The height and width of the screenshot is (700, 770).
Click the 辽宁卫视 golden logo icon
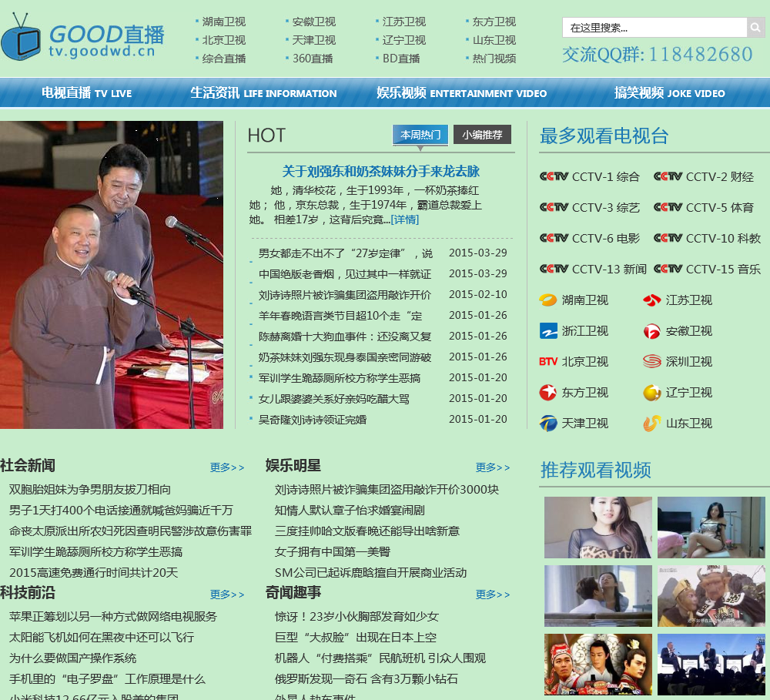point(652,393)
